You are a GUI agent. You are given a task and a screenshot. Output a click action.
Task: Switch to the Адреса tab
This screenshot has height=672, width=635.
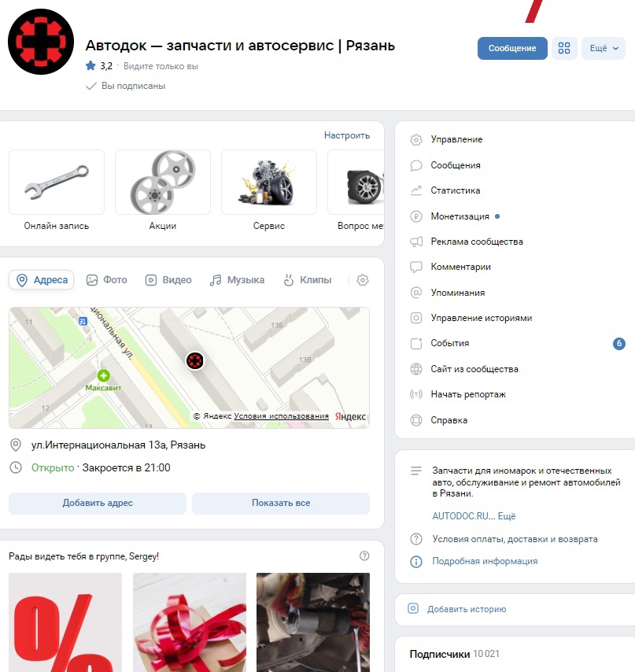(x=42, y=280)
